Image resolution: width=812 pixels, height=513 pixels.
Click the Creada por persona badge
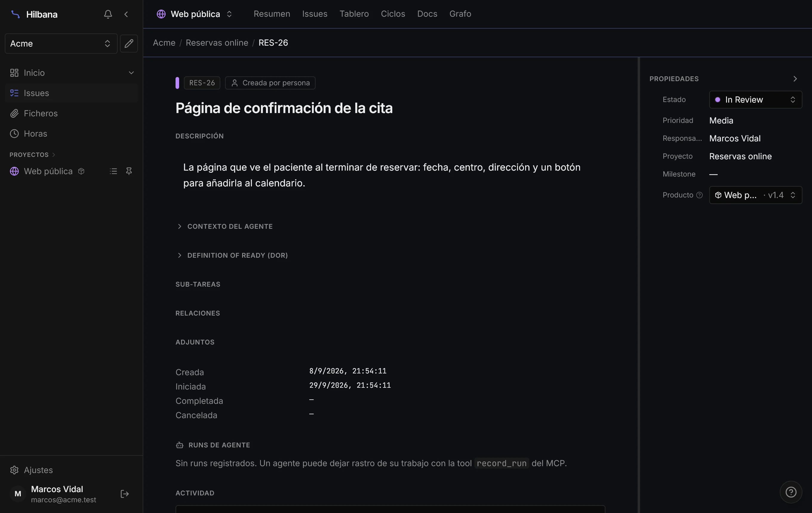coord(270,83)
